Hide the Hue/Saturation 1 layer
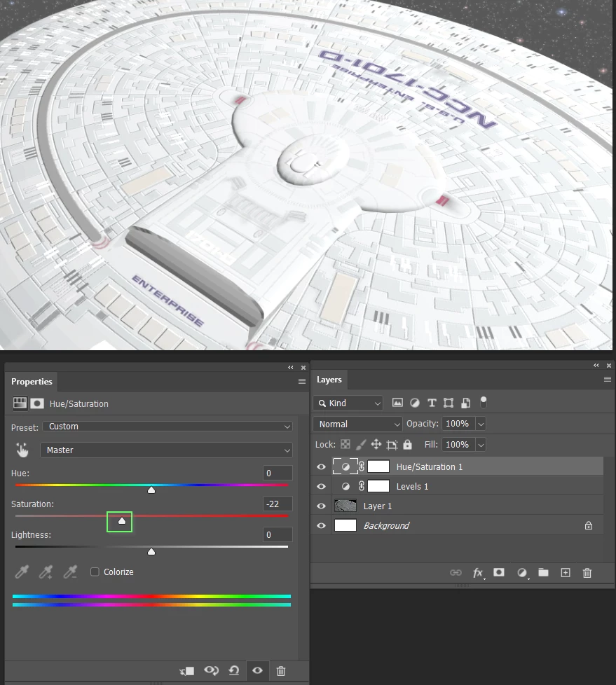Screen dimensions: 616x685 tap(322, 466)
